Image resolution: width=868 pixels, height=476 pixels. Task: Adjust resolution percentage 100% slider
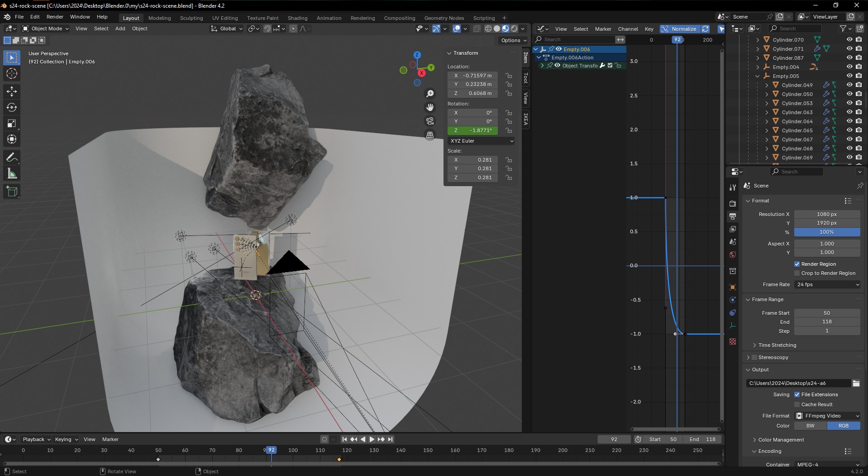[827, 232]
